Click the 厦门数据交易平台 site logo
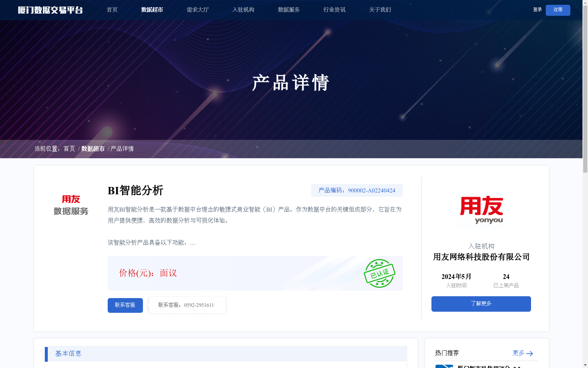Viewport: 588px width, 368px height. (50, 10)
